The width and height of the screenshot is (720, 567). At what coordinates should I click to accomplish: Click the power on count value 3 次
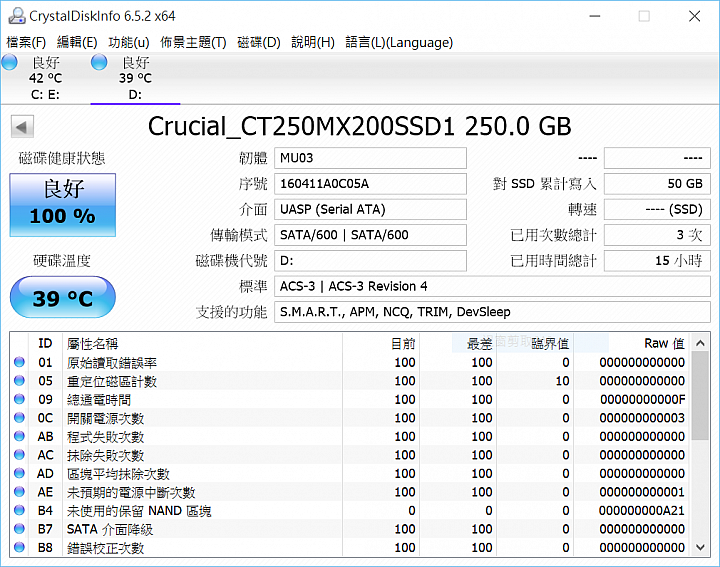657,235
